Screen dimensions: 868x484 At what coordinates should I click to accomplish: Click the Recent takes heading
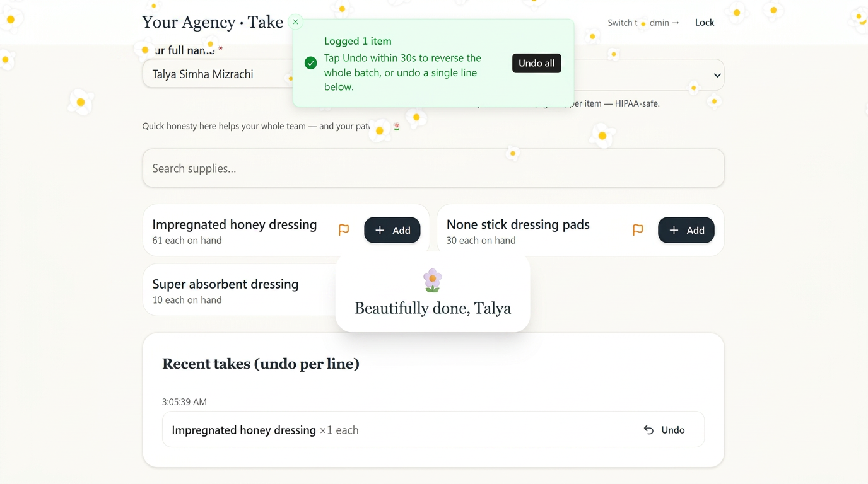pyautogui.click(x=261, y=364)
